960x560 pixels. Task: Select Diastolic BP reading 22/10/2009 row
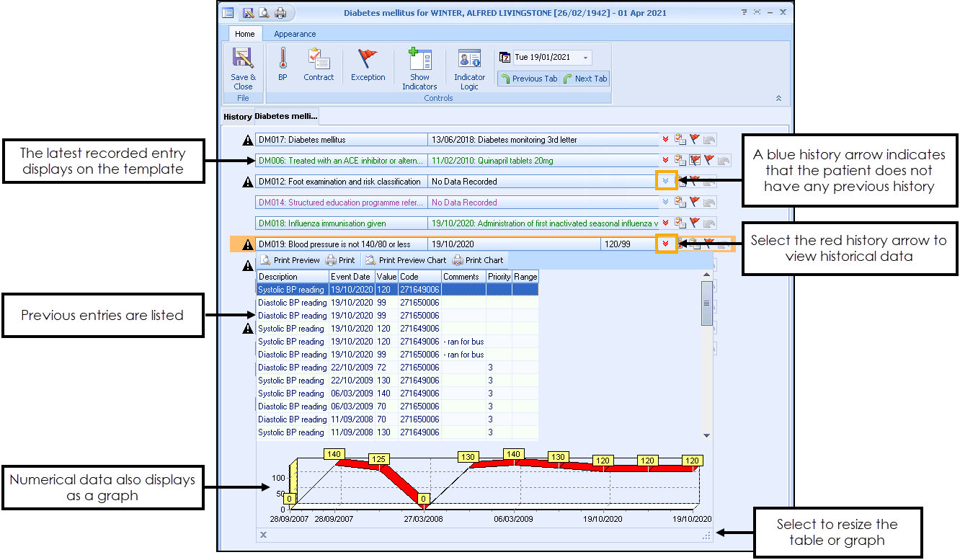pyautogui.click(x=397, y=368)
